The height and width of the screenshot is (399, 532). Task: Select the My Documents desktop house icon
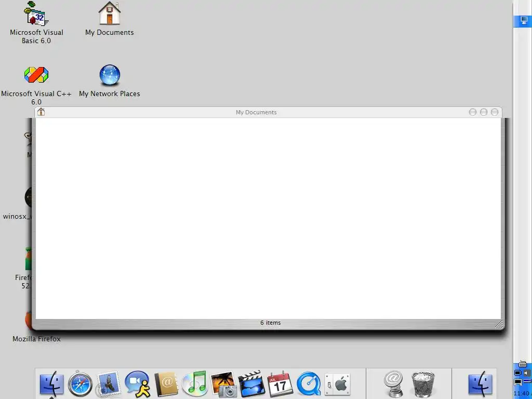(x=109, y=19)
